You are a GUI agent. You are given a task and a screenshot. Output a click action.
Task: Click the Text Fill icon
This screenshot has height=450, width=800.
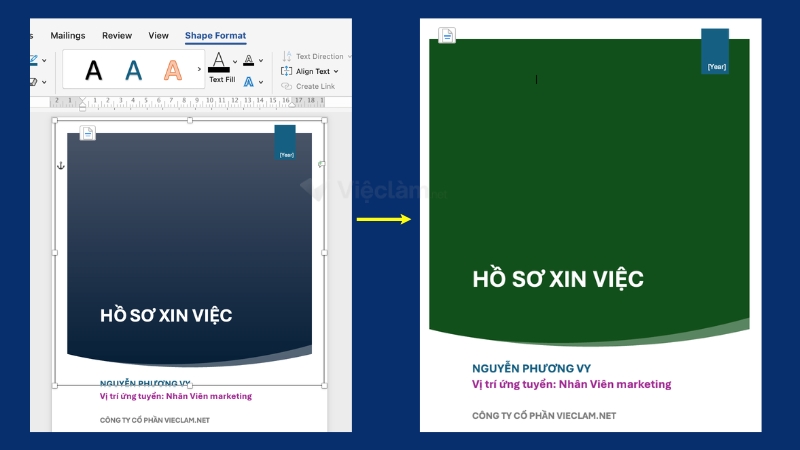coord(219,64)
